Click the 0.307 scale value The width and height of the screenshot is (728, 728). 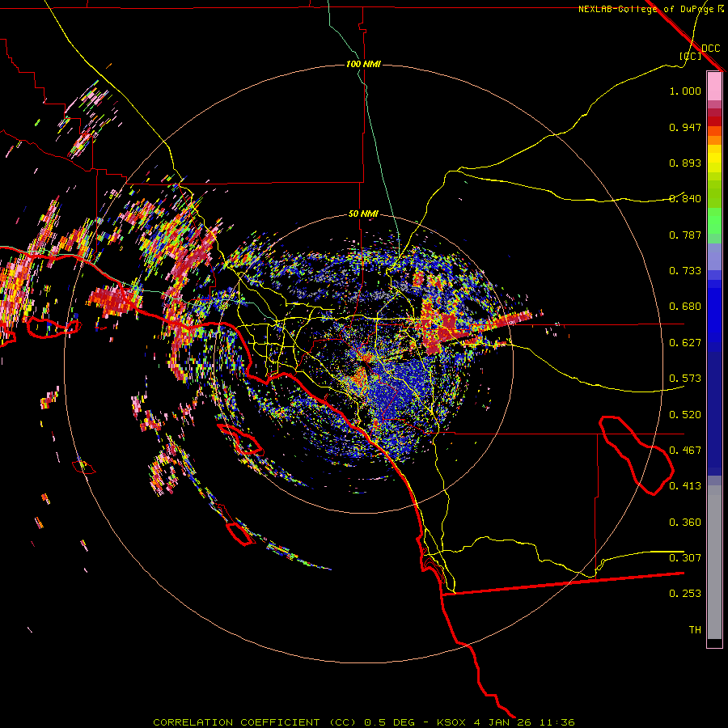point(685,558)
